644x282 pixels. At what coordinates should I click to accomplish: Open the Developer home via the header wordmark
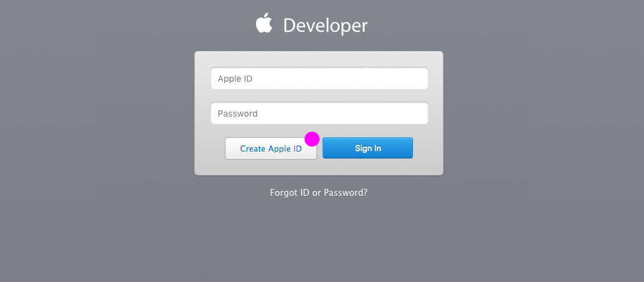[325, 26]
